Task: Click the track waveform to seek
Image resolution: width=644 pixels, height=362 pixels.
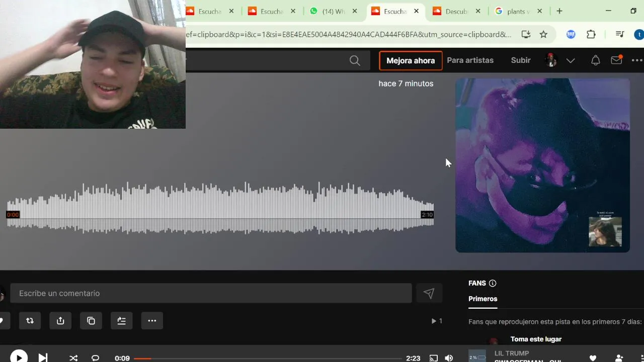Action: 220,208
